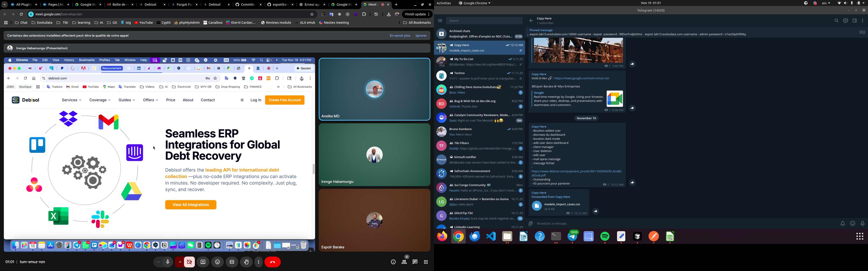Open audio settings dots beside microphone

[x=158, y=262]
